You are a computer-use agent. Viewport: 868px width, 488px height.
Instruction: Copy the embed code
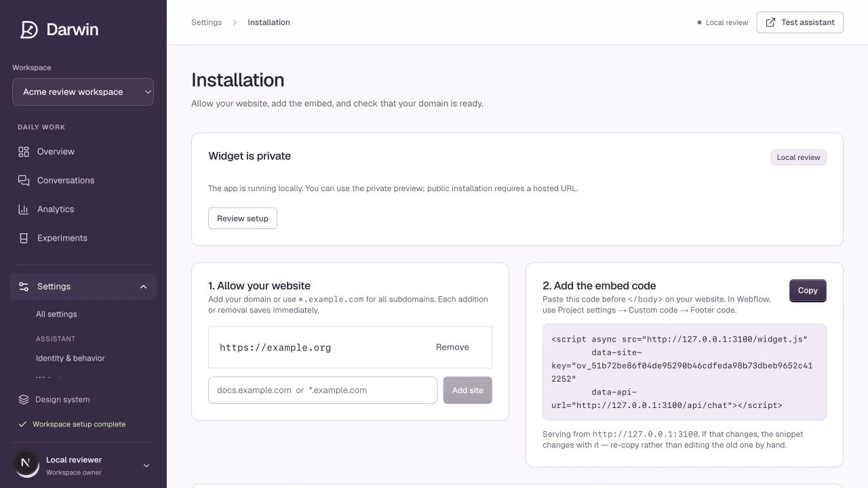point(808,290)
